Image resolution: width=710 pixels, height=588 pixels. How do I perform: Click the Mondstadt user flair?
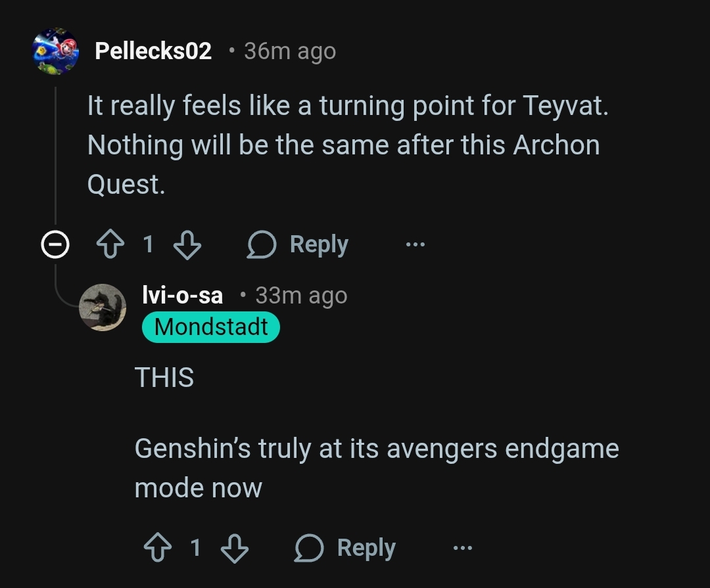click(211, 327)
